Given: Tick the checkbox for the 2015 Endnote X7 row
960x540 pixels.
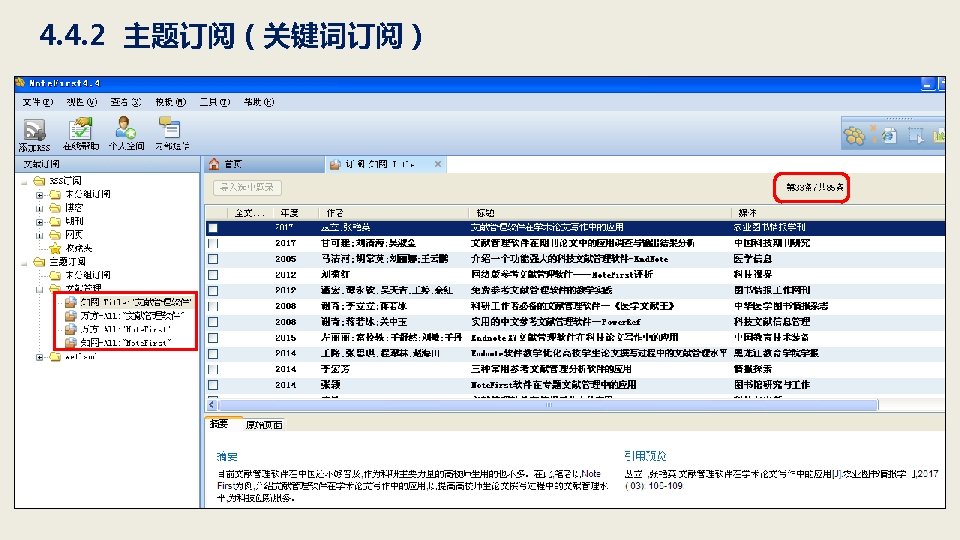Looking at the screenshot, I should (213, 337).
